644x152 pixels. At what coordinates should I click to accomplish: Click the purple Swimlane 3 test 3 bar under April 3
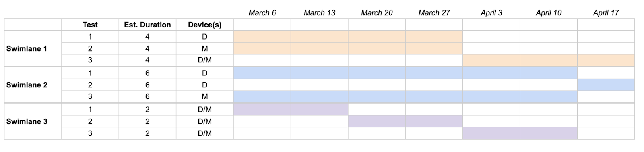(491, 133)
